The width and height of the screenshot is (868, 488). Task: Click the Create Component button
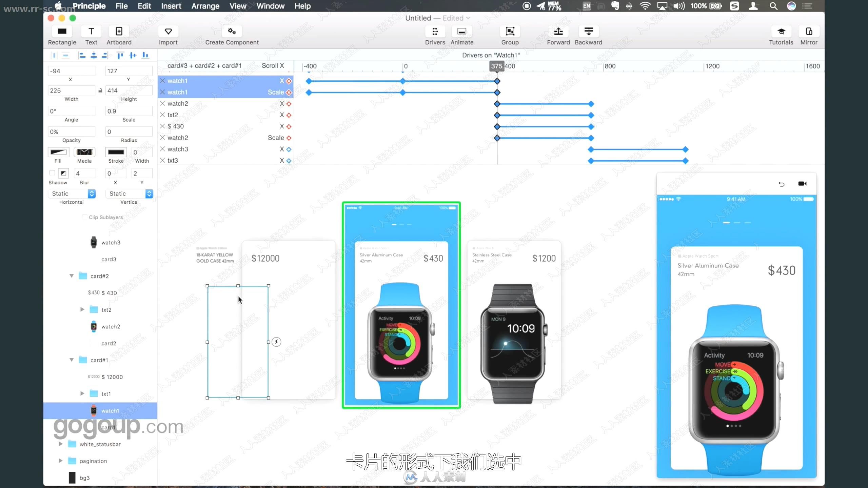coord(231,35)
